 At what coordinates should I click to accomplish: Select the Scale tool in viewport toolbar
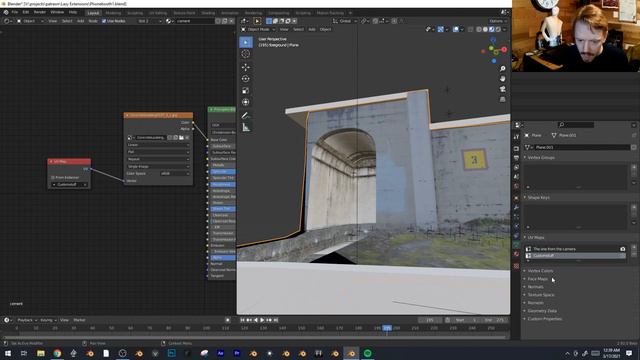click(x=246, y=91)
